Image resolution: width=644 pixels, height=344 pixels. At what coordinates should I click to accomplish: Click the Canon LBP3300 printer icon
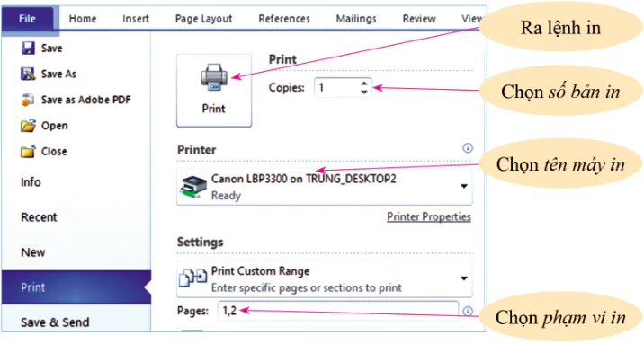(x=193, y=187)
